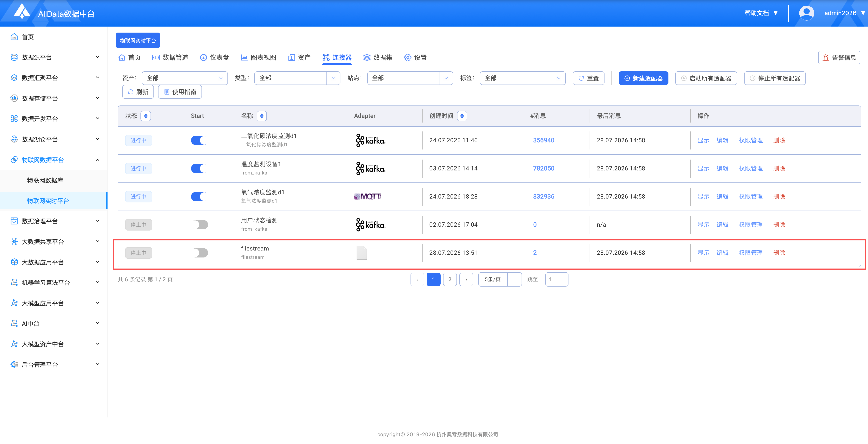Turn off the 温度监测设备1 Start switch
This screenshot has height=444, width=868.
199,168
